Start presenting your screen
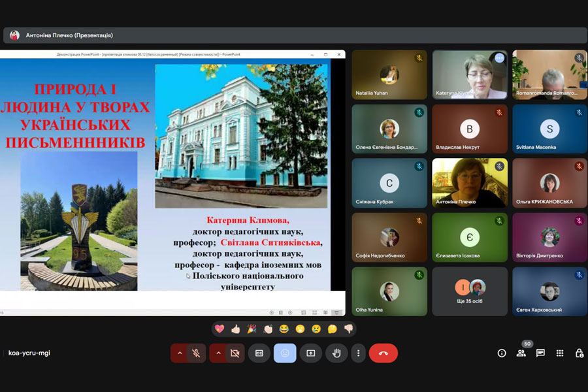 311,353
